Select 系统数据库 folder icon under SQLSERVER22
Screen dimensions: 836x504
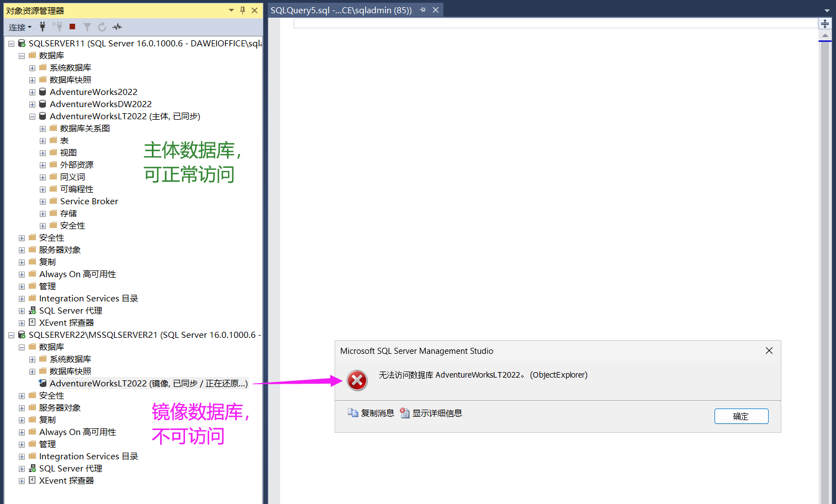click(x=43, y=359)
